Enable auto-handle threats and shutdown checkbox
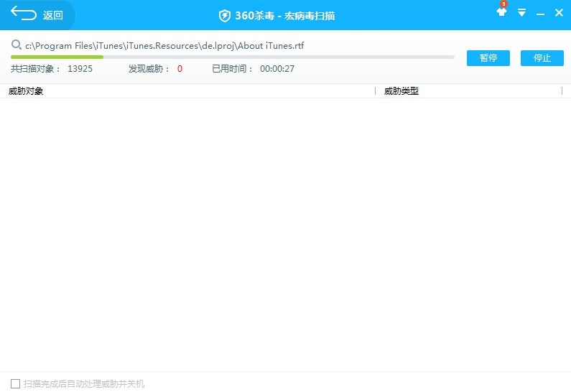571x392 pixels. (15, 383)
